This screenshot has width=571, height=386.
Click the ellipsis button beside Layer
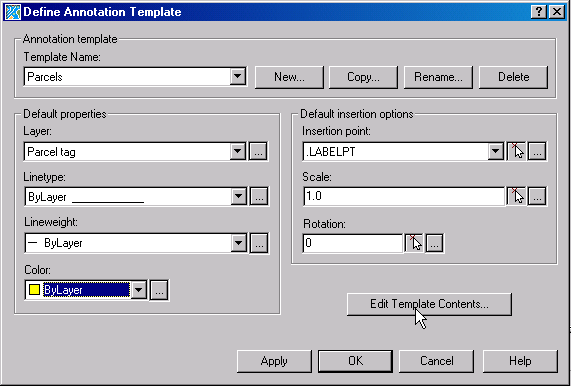258,151
